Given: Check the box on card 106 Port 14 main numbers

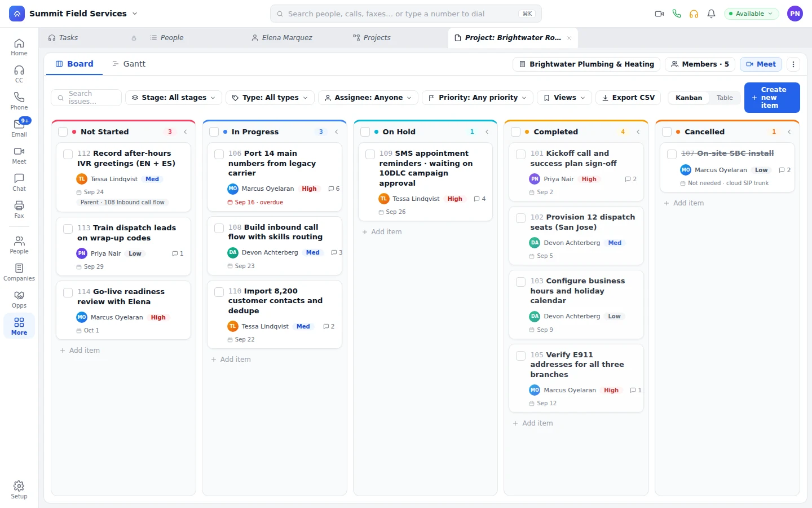Looking at the screenshot, I should pos(219,154).
